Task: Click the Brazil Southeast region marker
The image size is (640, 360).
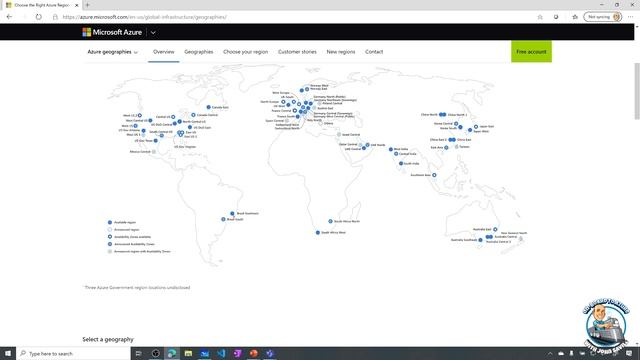Action: pyautogui.click(x=232, y=213)
